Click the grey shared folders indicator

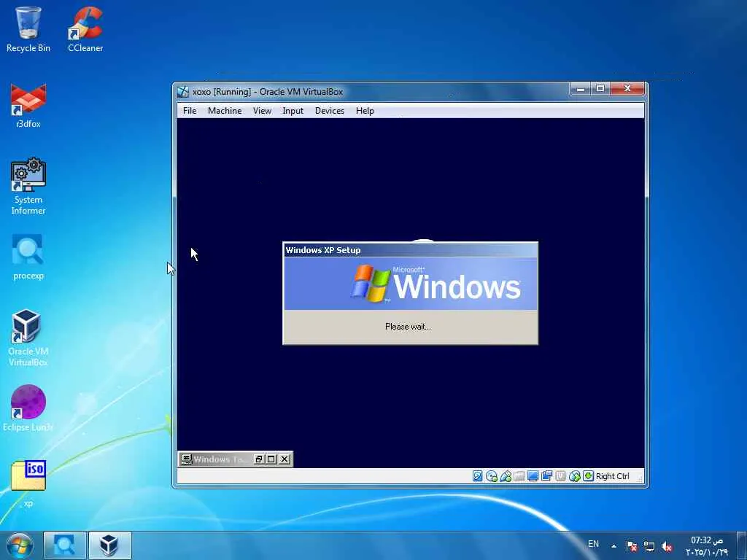coord(519,476)
